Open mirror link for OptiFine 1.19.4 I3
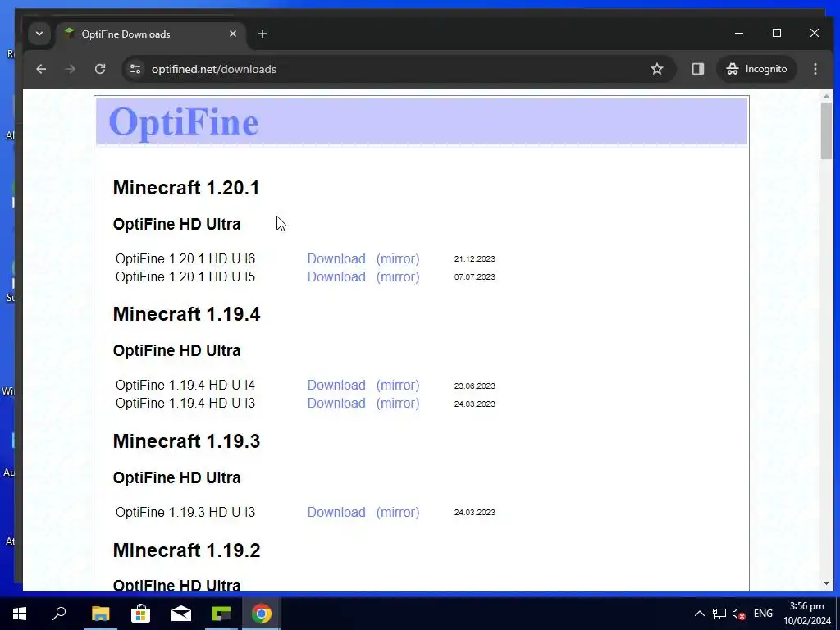Image resolution: width=840 pixels, height=630 pixels. [x=398, y=404]
